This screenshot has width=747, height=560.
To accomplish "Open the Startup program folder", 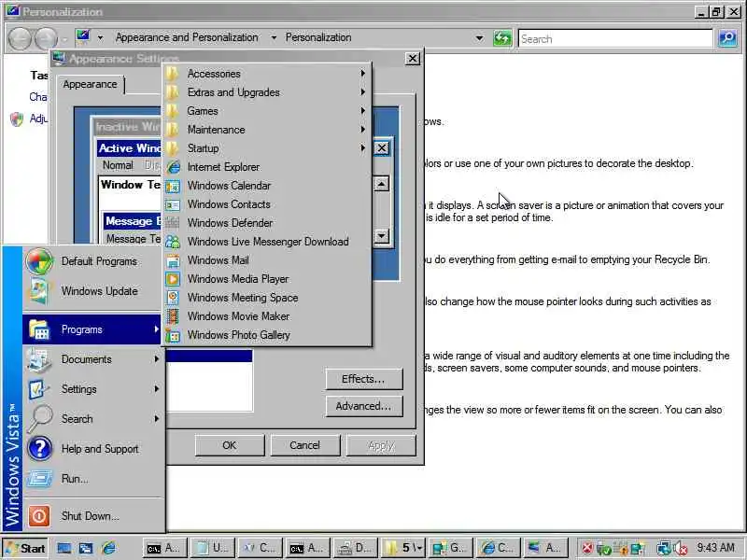I will coord(267,148).
